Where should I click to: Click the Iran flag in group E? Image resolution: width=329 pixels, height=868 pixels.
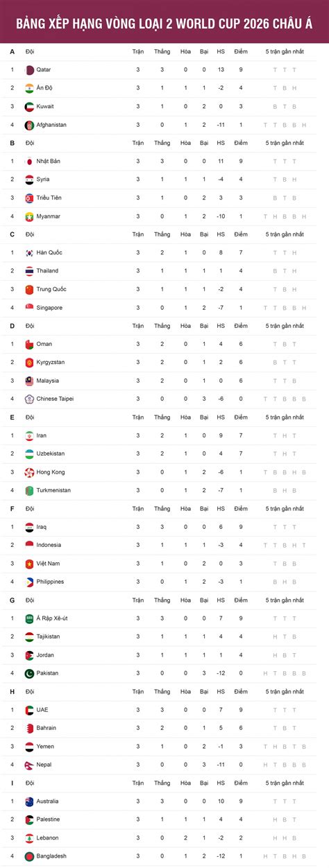pyautogui.click(x=29, y=435)
